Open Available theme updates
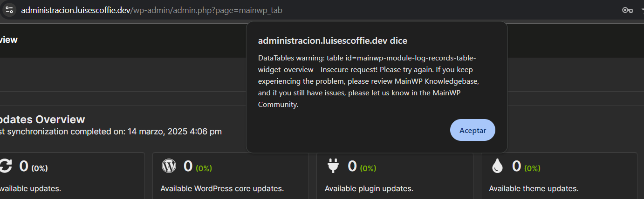The width and height of the screenshot is (644, 199). (x=534, y=188)
